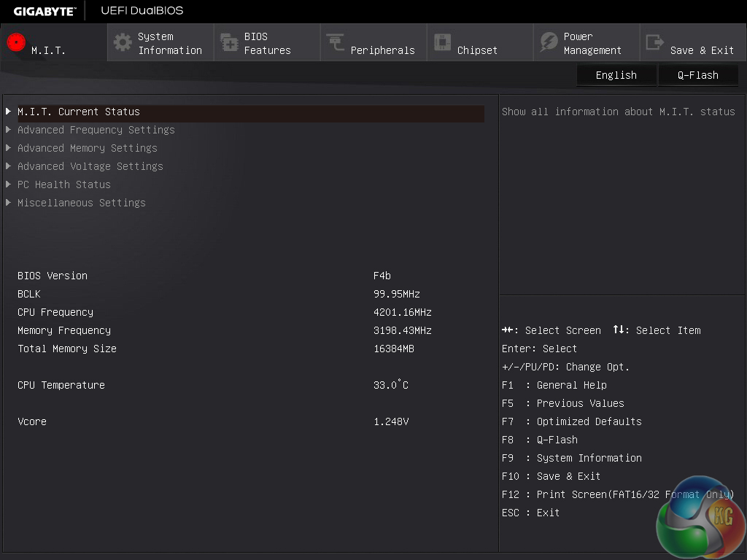Expand arrow beside Advanced Memory Settings
This screenshot has width=747, height=560.
coord(8,148)
